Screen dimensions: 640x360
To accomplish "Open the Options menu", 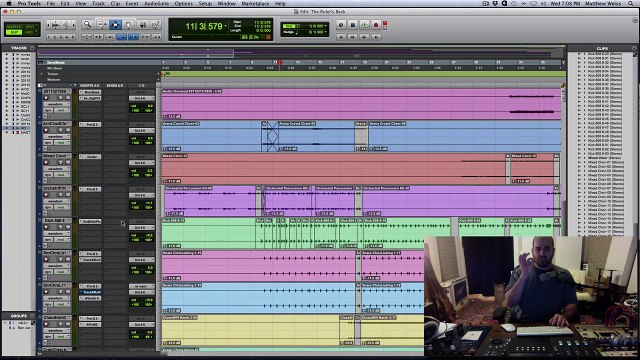I will (183, 3).
